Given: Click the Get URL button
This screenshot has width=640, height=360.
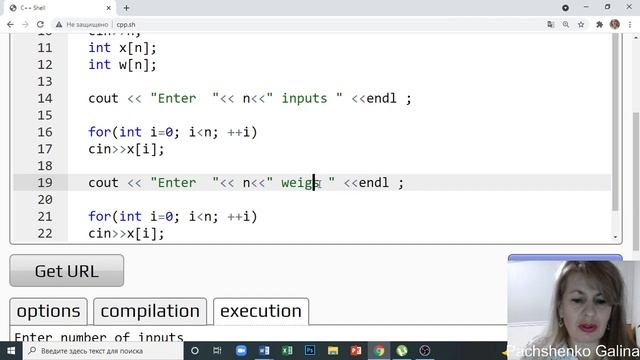Looking at the screenshot, I should click(x=67, y=271).
